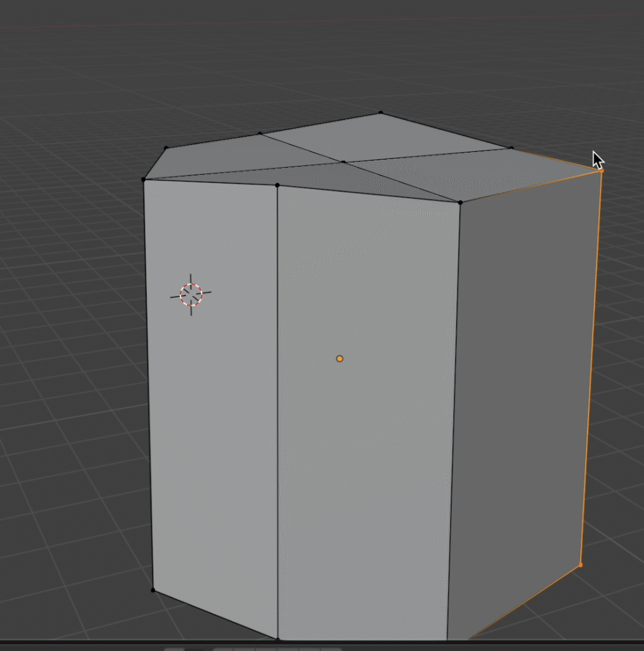Select the short slanted edge at the top-left corner
644x651 pixels.
pyautogui.click(x=155, y=163)
